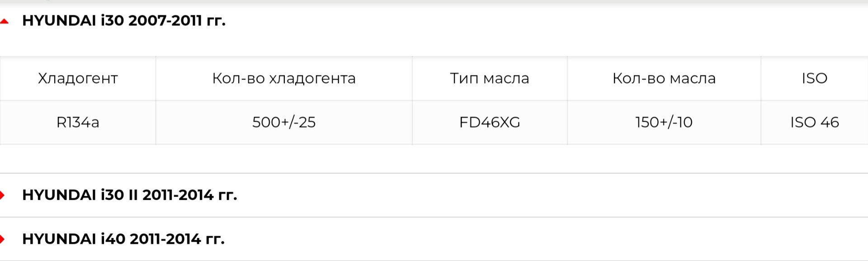The width and height of the screenshot is (868, 261).
Task: Select the Кол-во масла column header
Action: tap(664, 79)
